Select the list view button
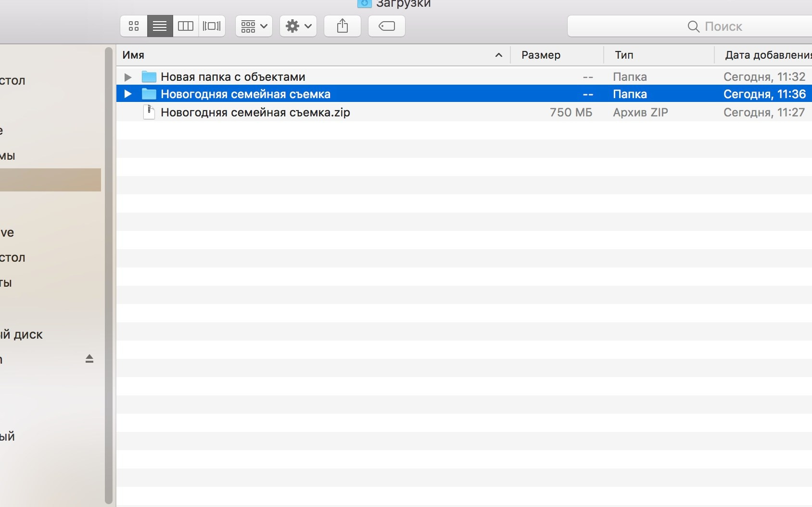The width and height of the screenshot is (812, 507). (x=160, y=26)
